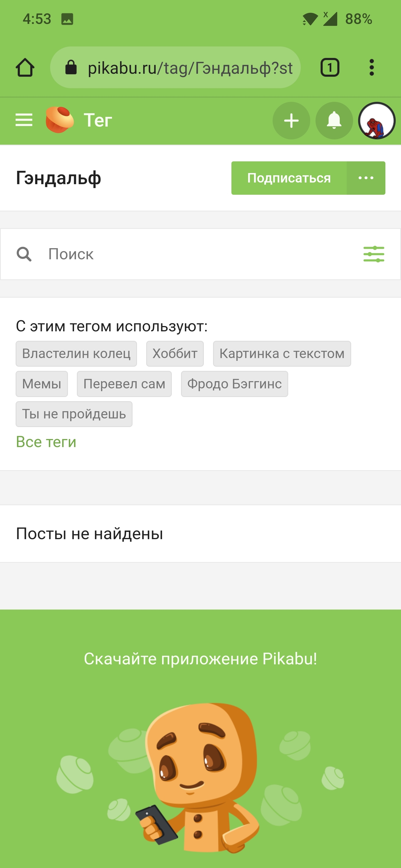Image resolution: width=401 pixels, height=868 pixels.
Task: Open the Pikabu hamburger menu
Action: tap(24, 120)
